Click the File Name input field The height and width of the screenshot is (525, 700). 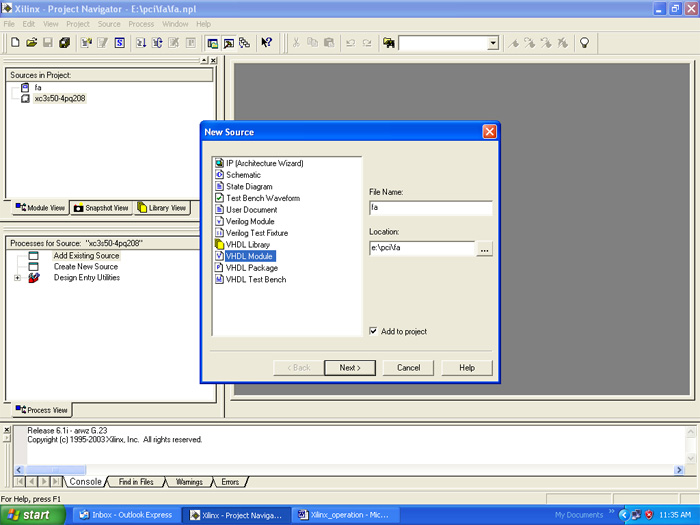tap(431, 208)
